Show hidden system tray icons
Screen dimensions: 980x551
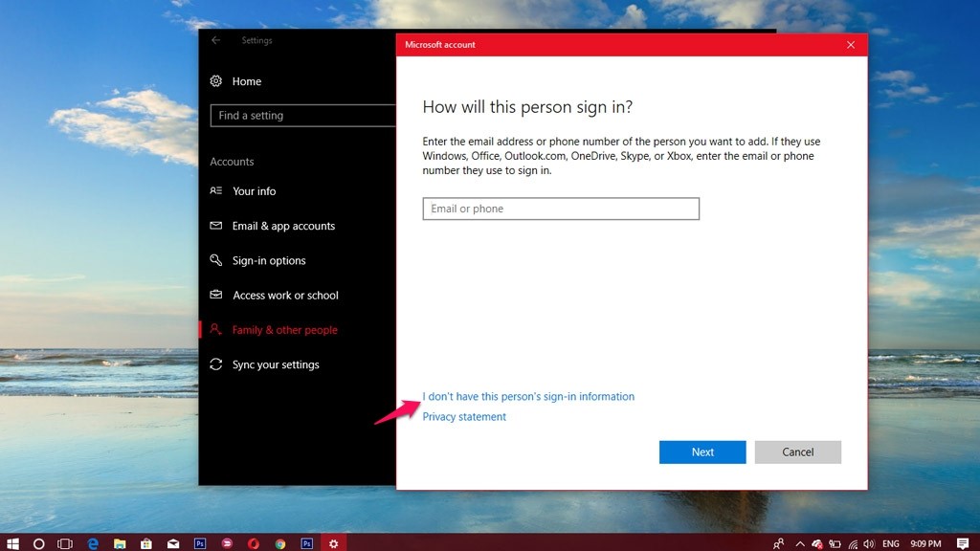coord(800,543)
